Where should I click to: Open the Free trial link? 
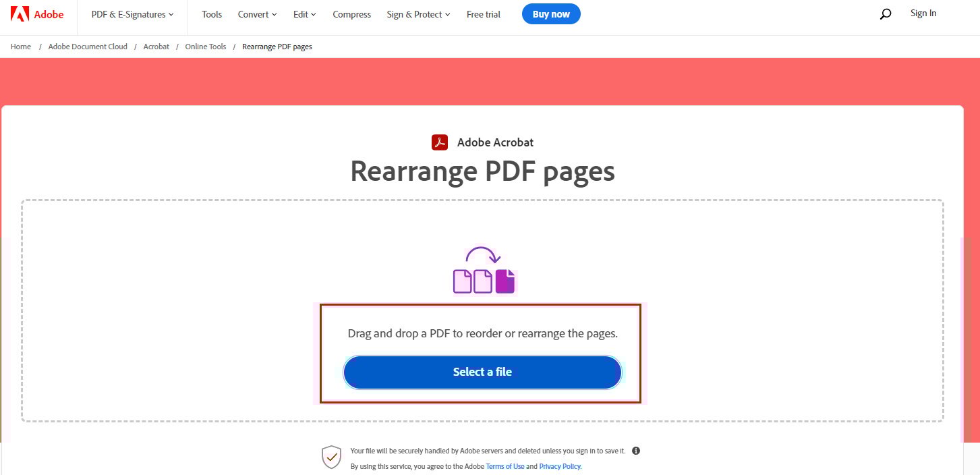point(484,14)
